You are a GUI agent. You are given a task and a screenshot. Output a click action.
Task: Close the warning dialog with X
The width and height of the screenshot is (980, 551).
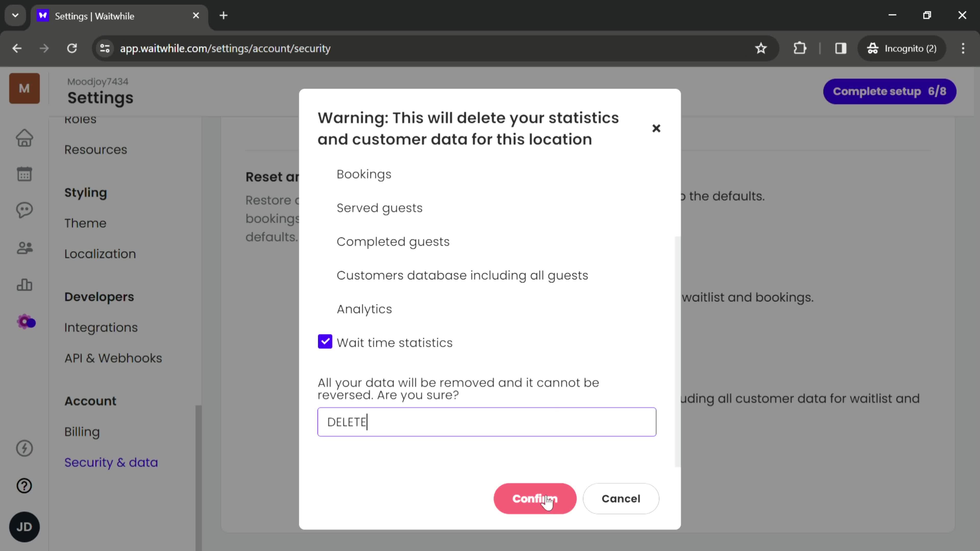click(x=656, y=128)
